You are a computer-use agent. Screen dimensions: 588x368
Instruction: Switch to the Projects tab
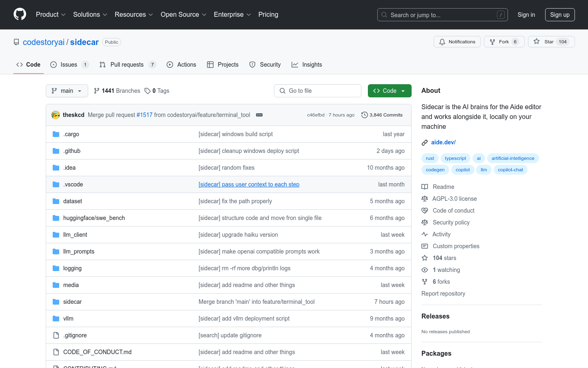(x=223, y=65)
